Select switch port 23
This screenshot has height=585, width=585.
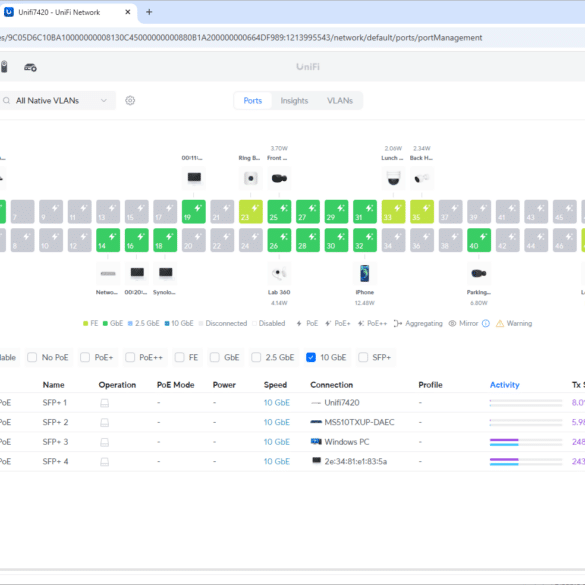coord(251,212)
